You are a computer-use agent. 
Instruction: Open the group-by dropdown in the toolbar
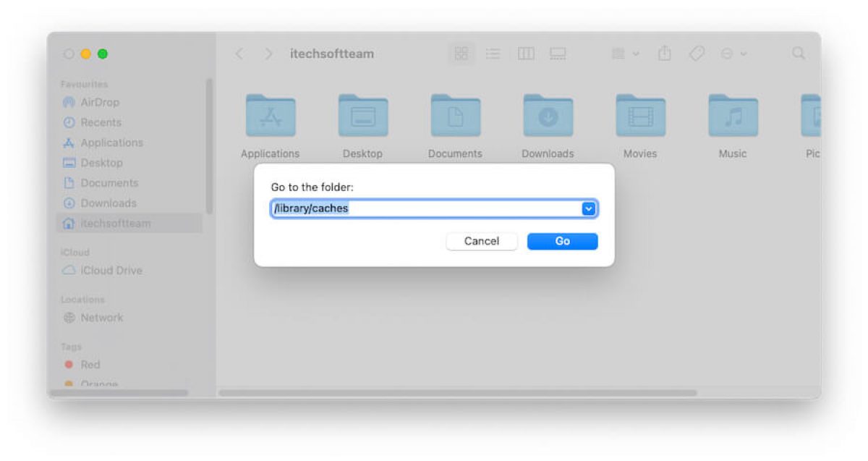coord(624,53)
